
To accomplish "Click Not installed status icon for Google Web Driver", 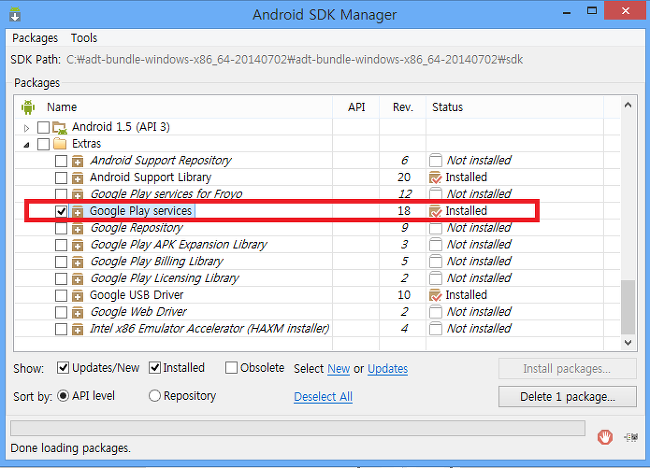I will 435,312.
